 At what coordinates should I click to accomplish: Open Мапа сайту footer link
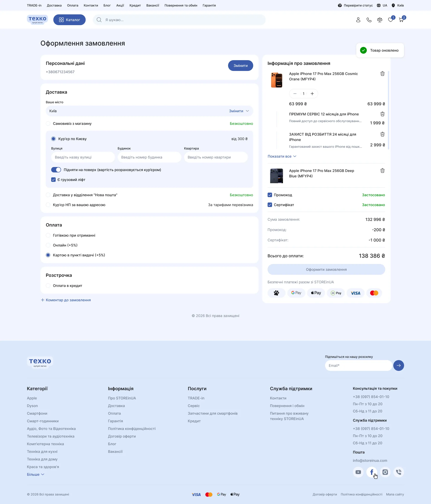395,494
